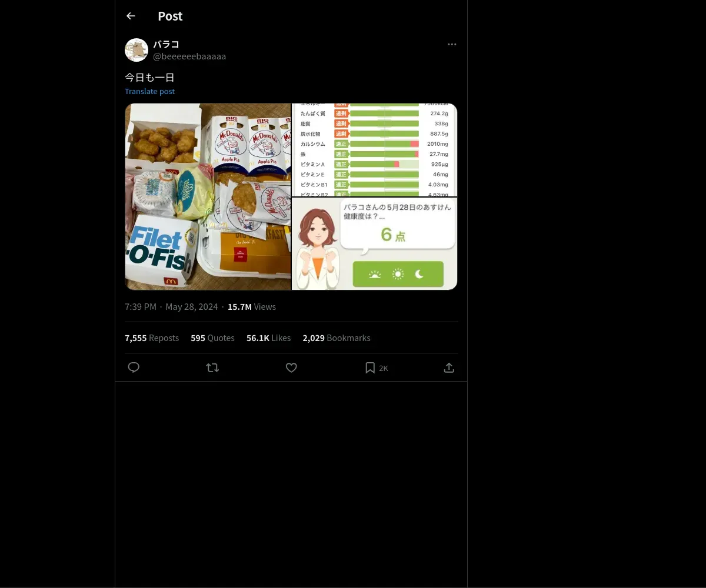
Task: Like the post with heart icon
Action: 291,367
